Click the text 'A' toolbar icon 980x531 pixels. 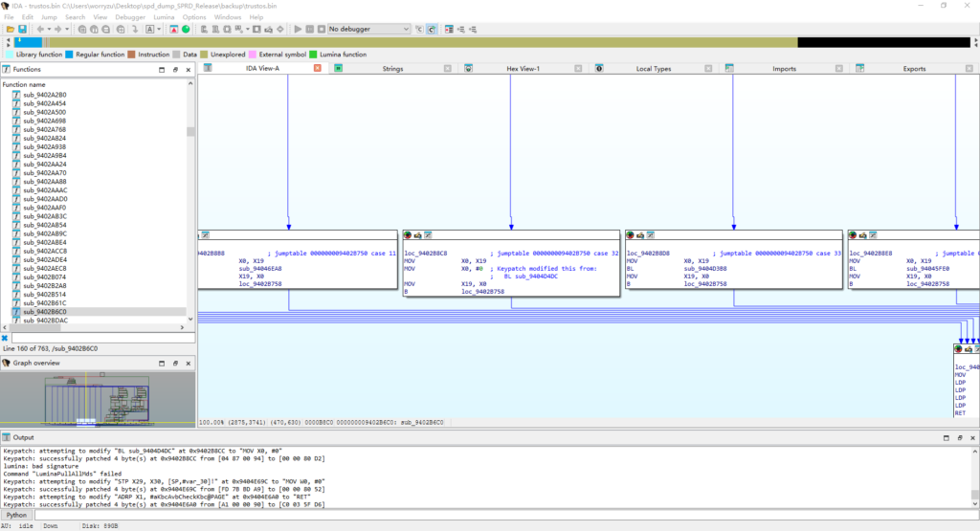tap(150, 30)
